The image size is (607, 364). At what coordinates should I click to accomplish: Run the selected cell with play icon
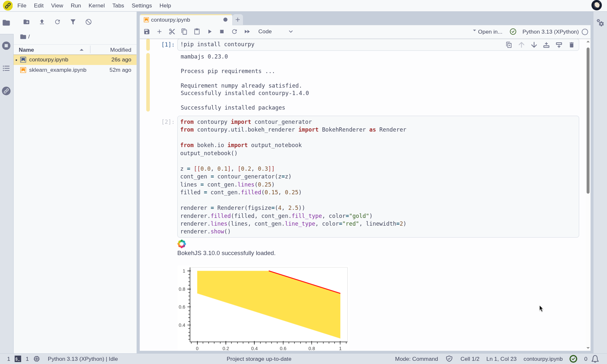(210, 32)
